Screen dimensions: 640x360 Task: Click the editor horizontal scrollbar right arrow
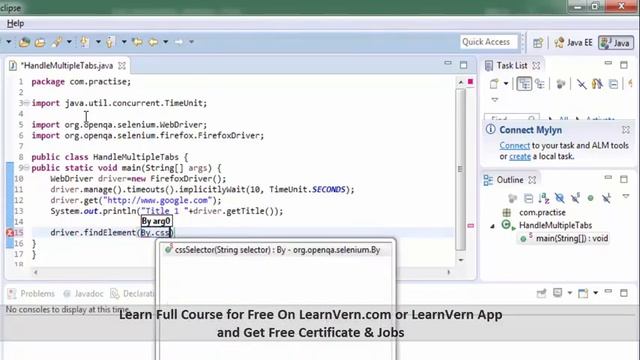449,272
